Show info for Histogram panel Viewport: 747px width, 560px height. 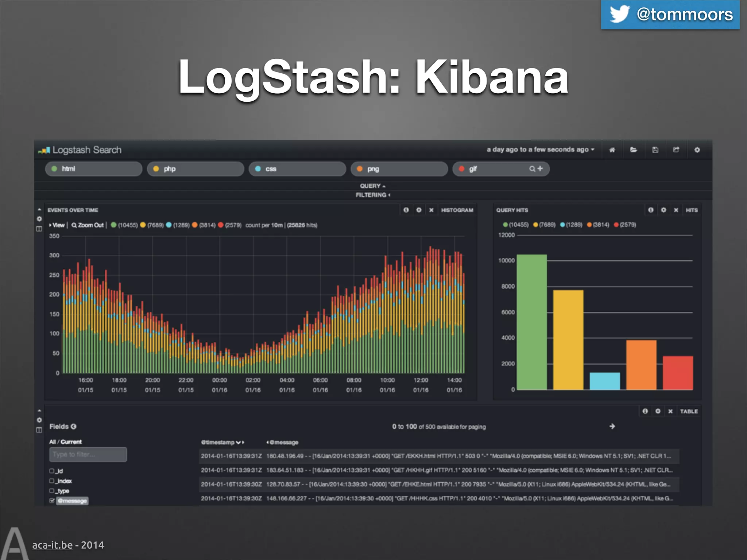pos(406,210)
